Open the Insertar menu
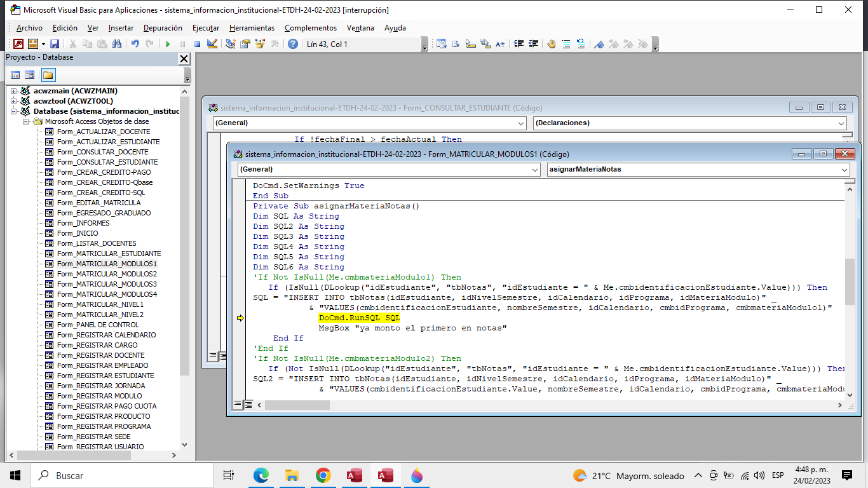The image size is (868, 488). 121,28
